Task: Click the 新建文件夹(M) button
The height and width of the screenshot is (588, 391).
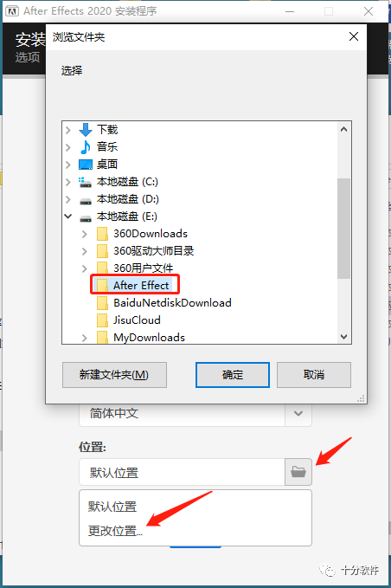Action: point(114,375)
